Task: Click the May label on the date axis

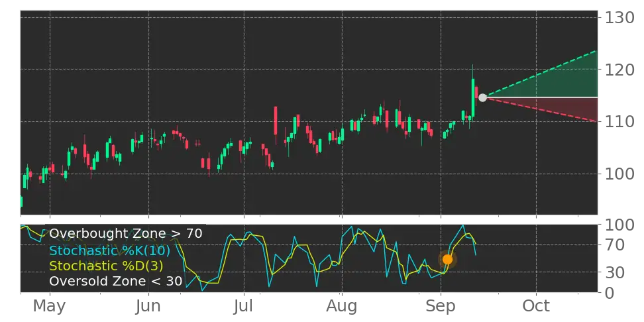Action: 49,306
